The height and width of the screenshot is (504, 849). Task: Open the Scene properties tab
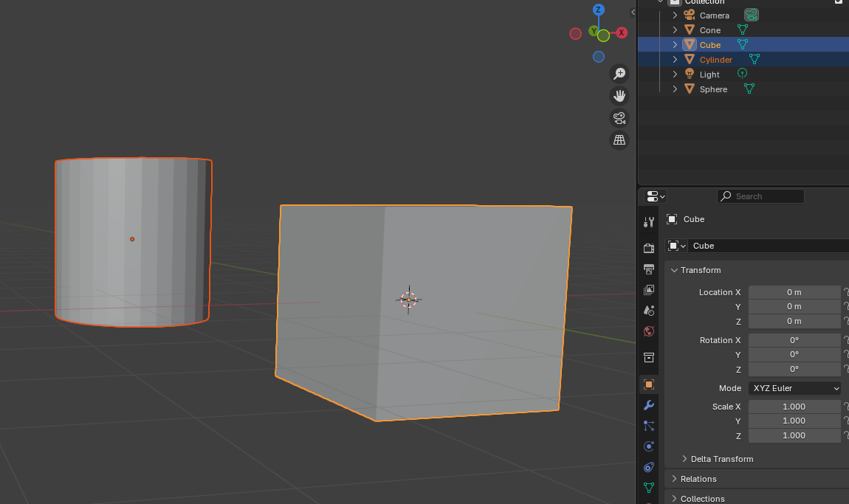[649, 311]
